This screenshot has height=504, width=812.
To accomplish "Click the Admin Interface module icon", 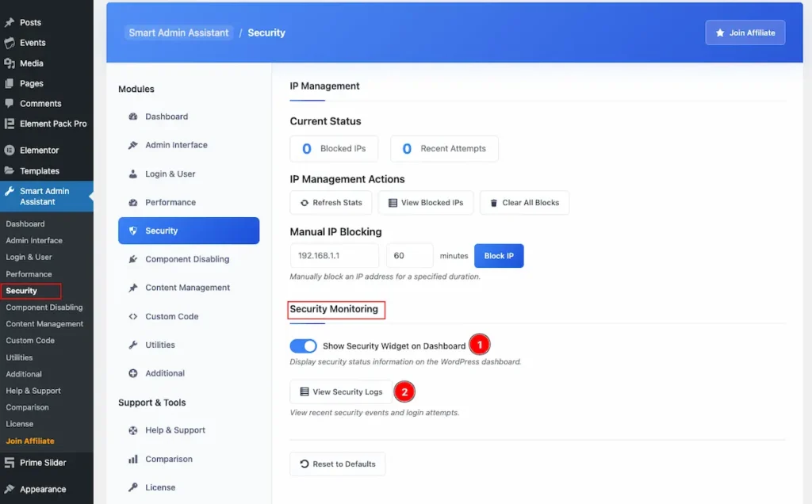I will (x=133, y=145).
